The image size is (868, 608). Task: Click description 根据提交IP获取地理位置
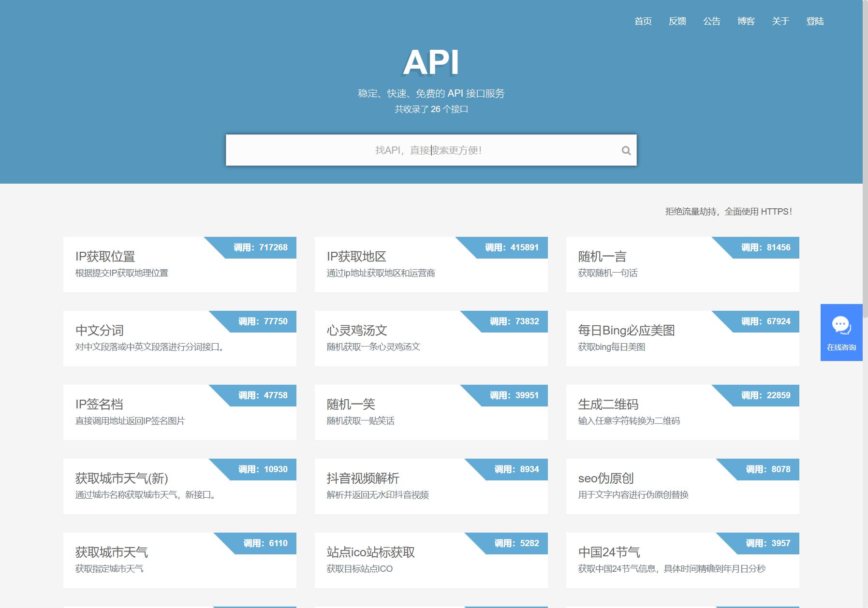[x=122, y=273]
